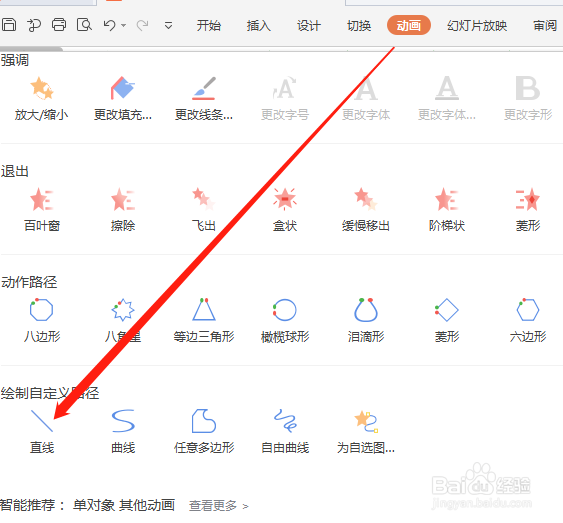Image resolution: width=563 pixels, height=523 pixels.
Task: Switch to the 插入 tab
Action: [x=259, y=25]
